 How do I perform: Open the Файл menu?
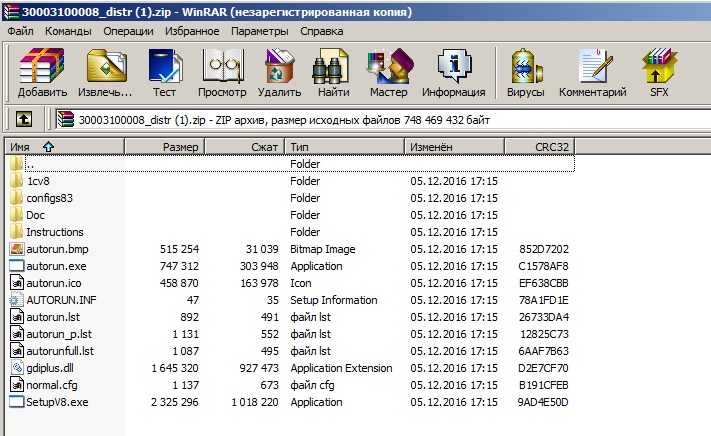pyautogui.click(x=20, y=31)
